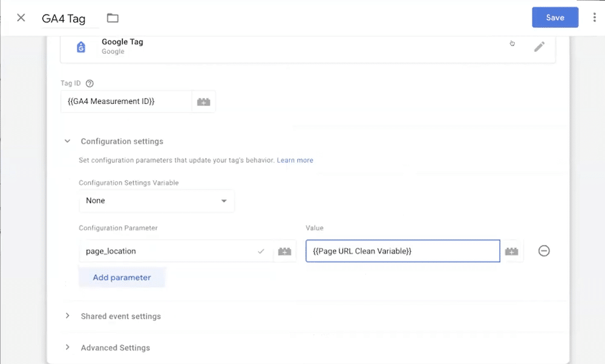
Task: Click the pencil icon to edit the Google Tag
Action: 540,46
